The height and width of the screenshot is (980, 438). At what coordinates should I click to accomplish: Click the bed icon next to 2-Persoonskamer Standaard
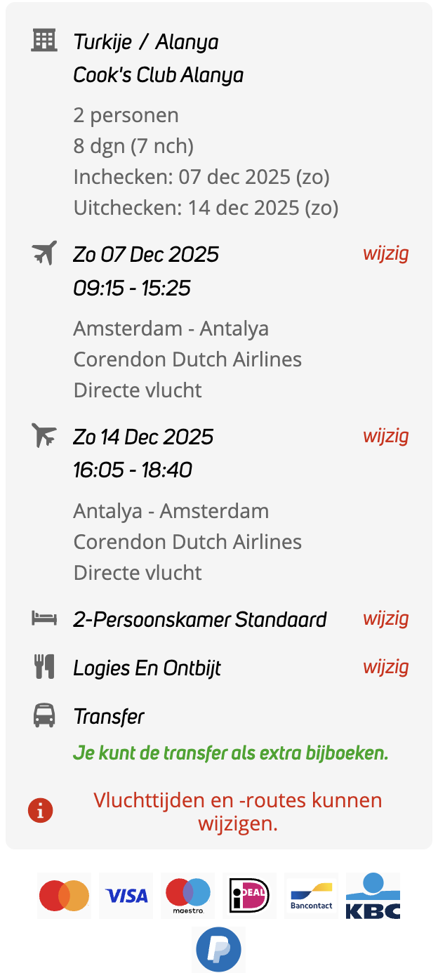coord(45,618)
